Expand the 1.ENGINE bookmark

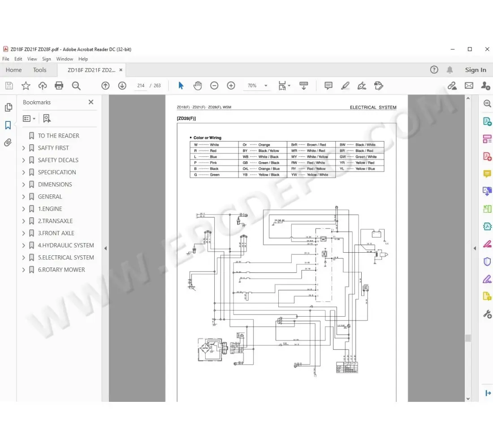(x=24, y=208)
